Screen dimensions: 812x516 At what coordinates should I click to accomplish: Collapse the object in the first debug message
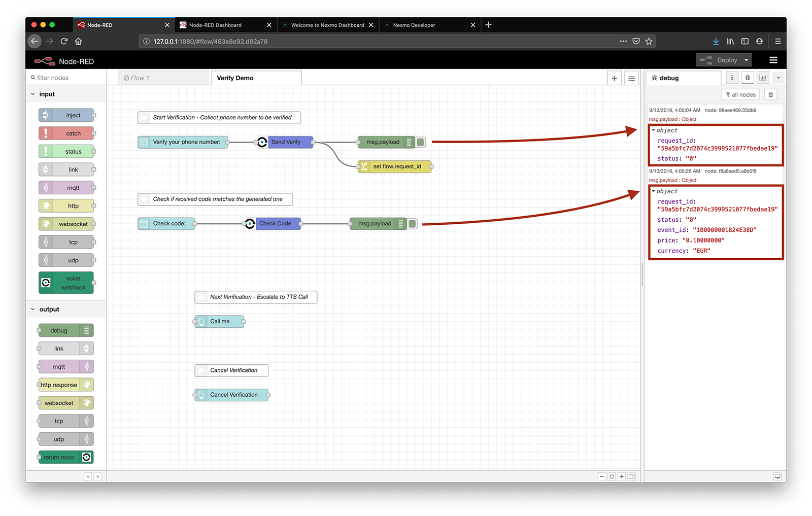(654, 130)
